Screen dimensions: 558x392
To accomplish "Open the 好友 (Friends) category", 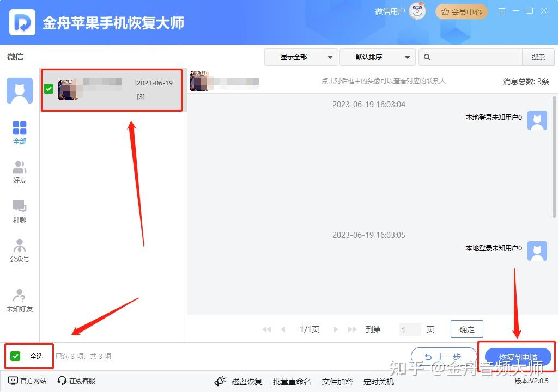I will pyautogui.click(x=20, y=168).
